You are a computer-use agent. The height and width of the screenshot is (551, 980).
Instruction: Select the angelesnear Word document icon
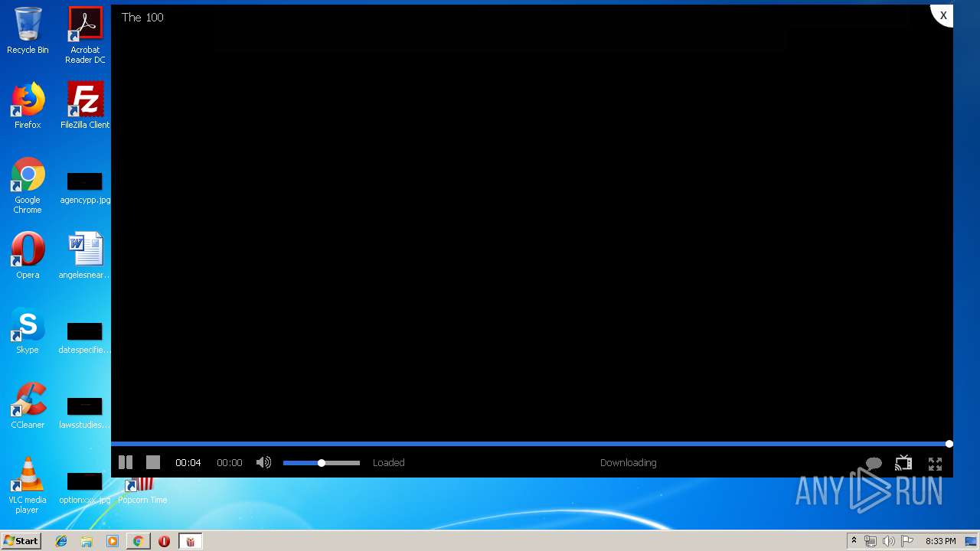point(85,256)
